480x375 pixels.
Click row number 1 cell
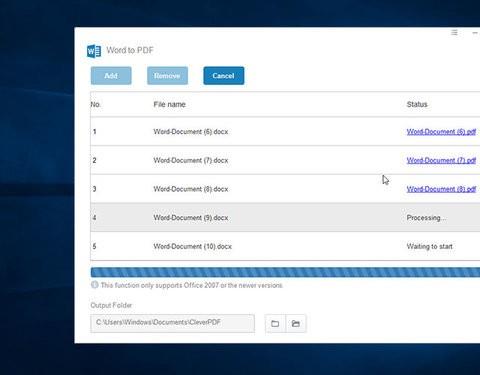(95, 132)
